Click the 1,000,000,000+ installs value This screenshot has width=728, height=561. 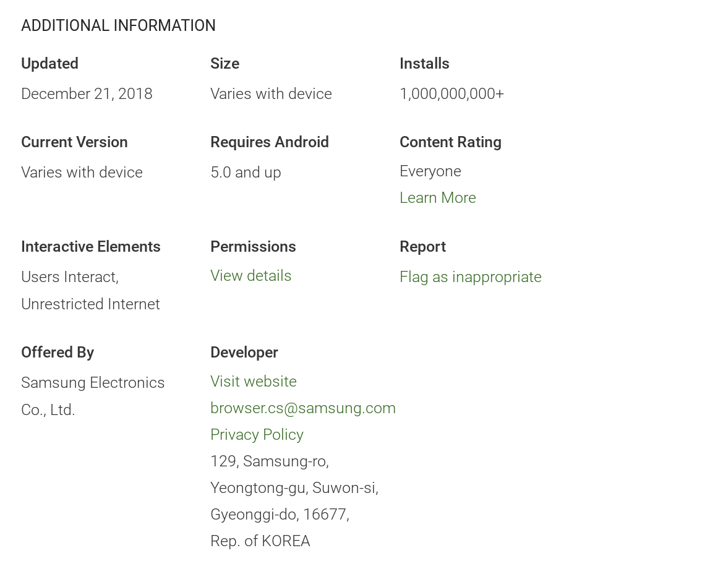click(x=452, y=94)
